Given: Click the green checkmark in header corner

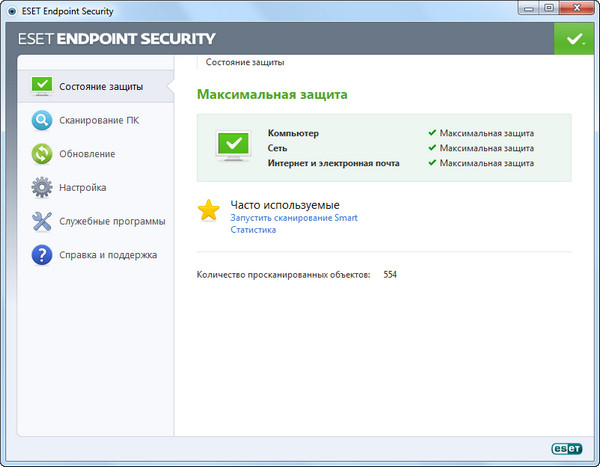Looking at the screenshot, I should [573, 39].
